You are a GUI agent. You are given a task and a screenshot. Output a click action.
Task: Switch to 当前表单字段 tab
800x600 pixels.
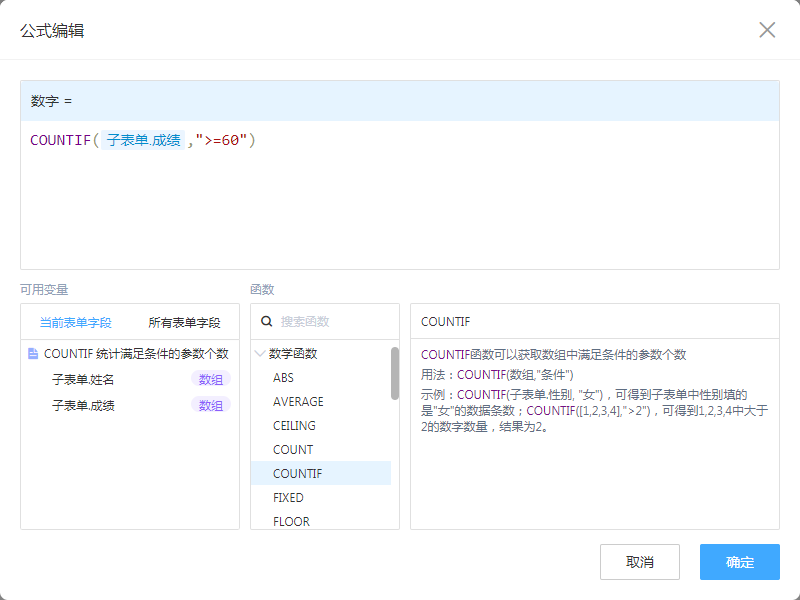75,323
